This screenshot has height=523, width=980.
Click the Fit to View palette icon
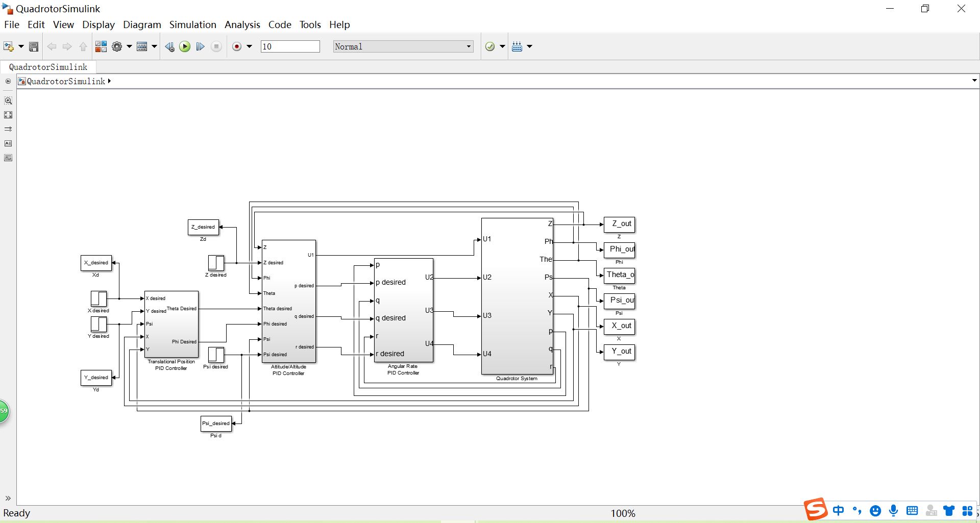click(x=8, y=115)
